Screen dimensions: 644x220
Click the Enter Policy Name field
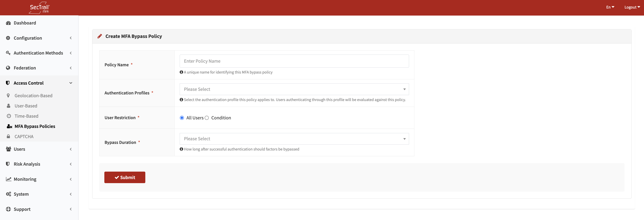pos(294,61)
